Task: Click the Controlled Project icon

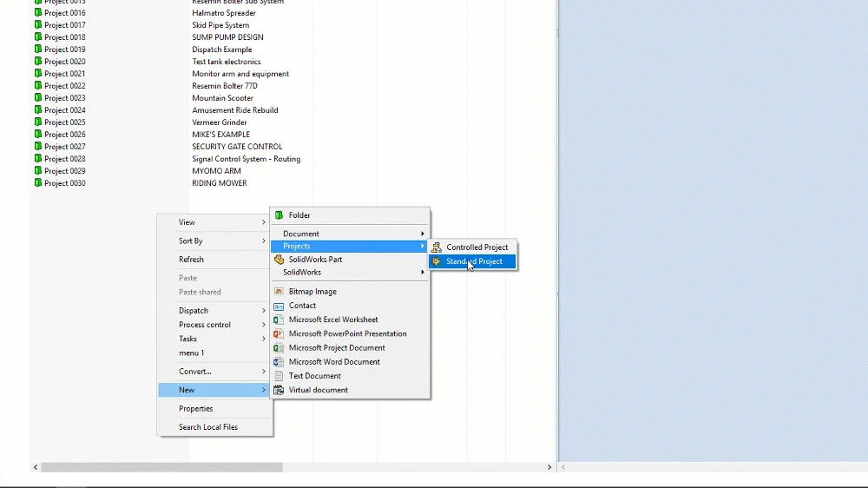Action: 437,247
